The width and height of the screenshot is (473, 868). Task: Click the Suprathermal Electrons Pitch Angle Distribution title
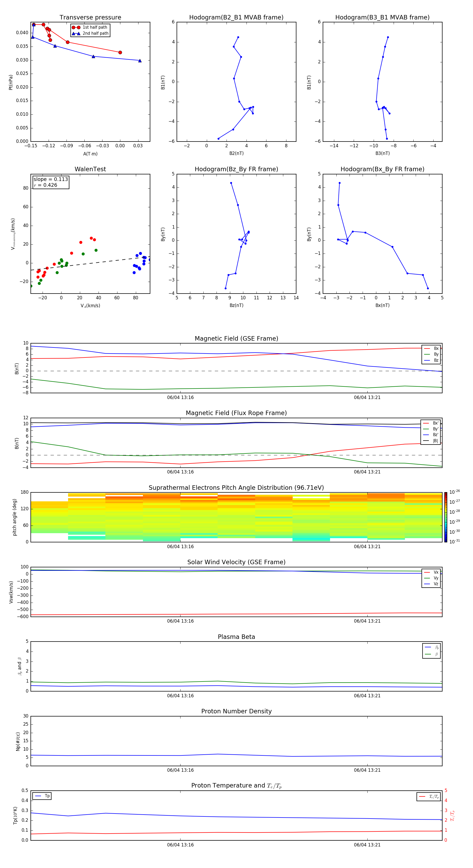pyautogui.click(x=236, y=488)
